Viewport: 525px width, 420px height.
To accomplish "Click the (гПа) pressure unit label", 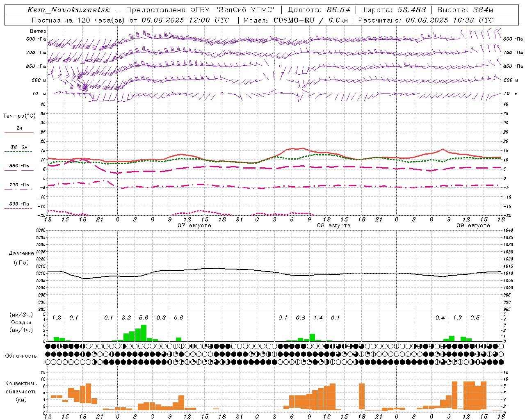I will (21, 262).
